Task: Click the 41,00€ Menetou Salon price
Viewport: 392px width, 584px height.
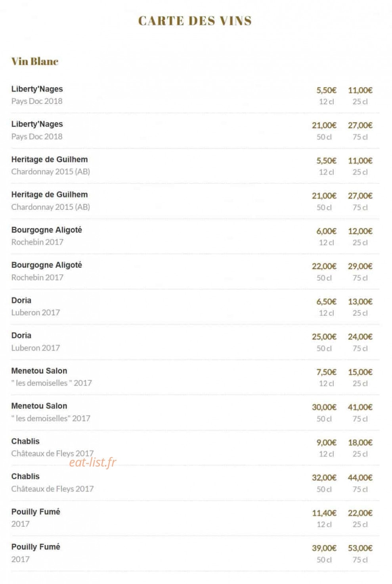Action: (x=360, y=407)
